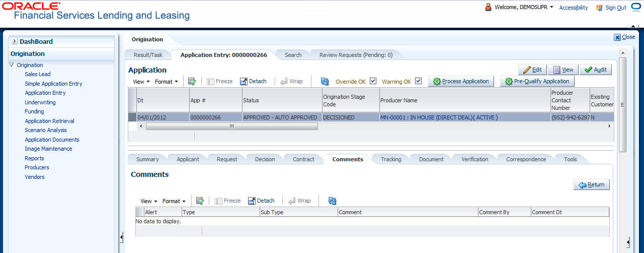The width and height of the screenshot is (644, 253).
Task: Click the Edit button
Action: coord(532,70)
